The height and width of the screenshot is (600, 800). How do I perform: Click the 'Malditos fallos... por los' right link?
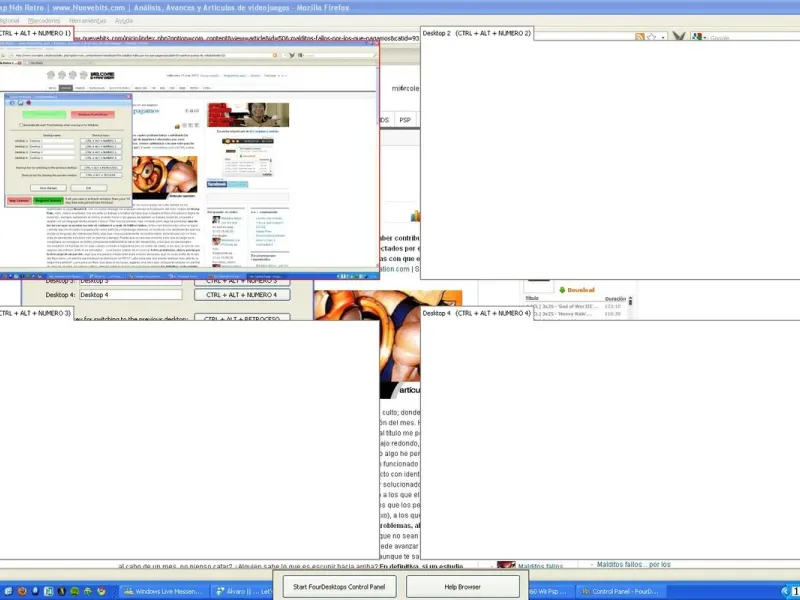click(634, 564)
